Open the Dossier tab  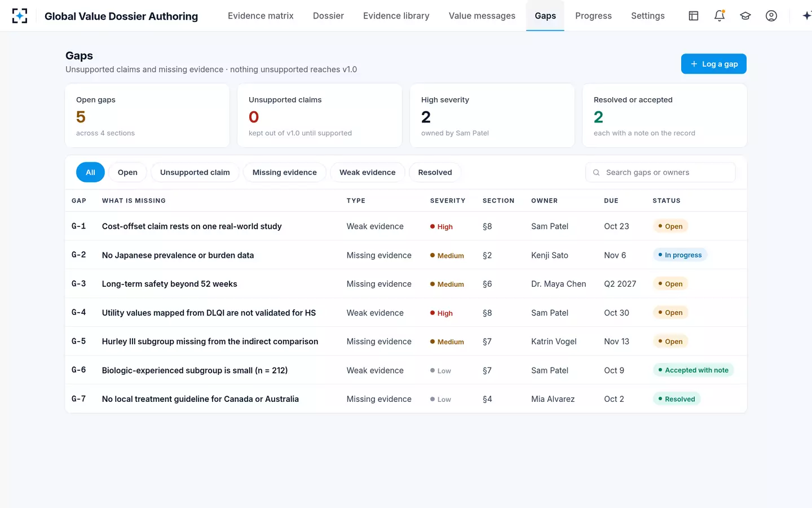(328, 16)
